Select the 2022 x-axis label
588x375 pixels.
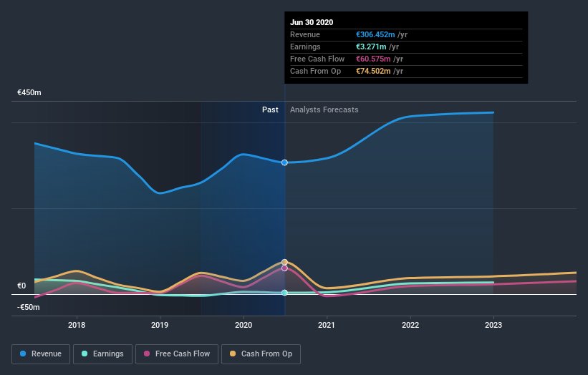(410, 325)
